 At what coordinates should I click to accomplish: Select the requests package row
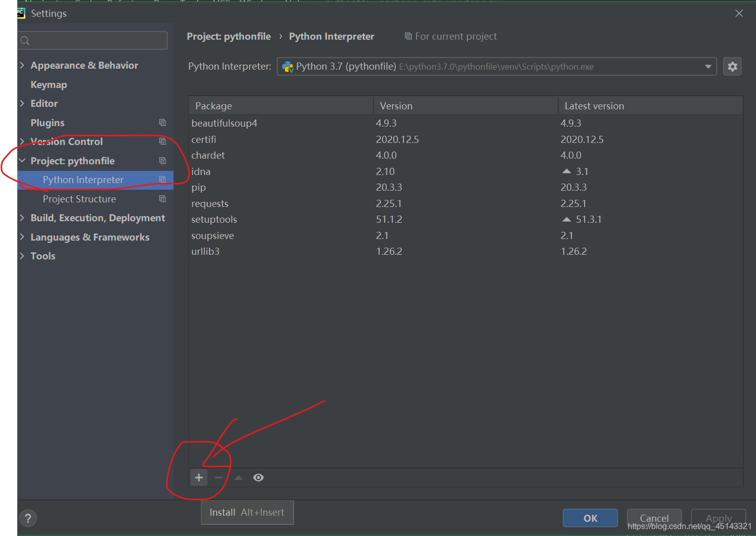point(466,203)
